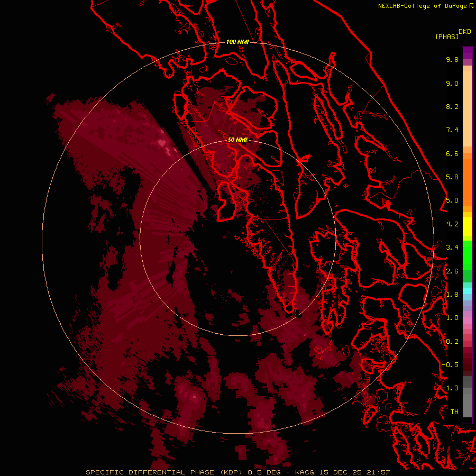
Task: Click the 100 NMI range ring label
Action: pyautogui.click(x=237, y=42)
